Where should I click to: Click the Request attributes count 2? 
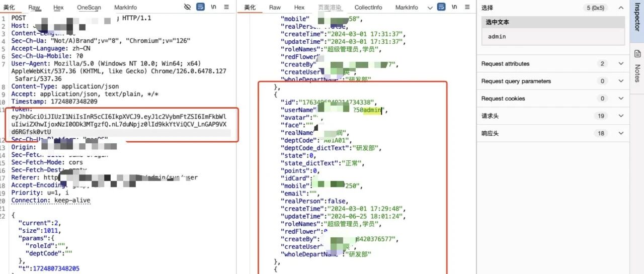(602, 64)
